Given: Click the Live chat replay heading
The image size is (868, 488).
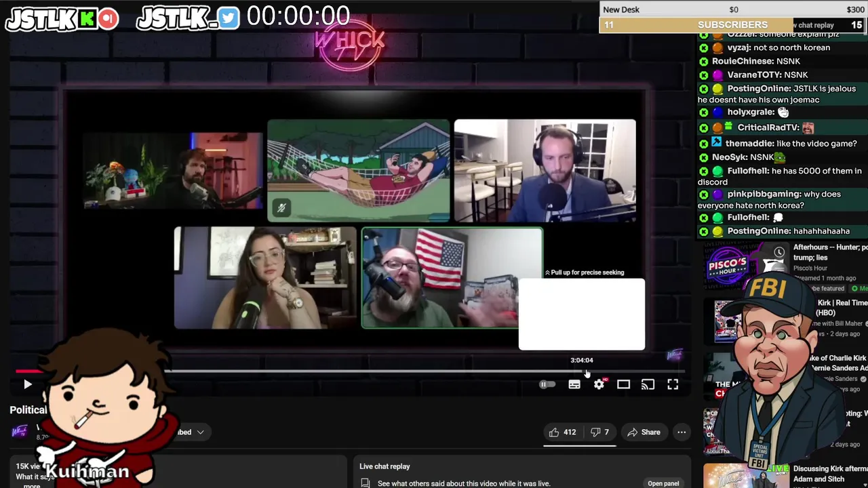Looking at the screenshot, I should (x=384, y=466).
